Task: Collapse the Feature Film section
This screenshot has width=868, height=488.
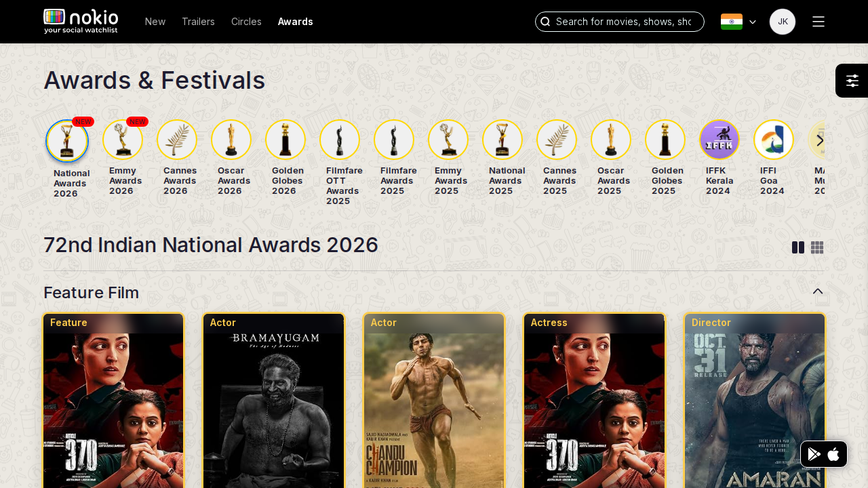Action: point(818,291)
